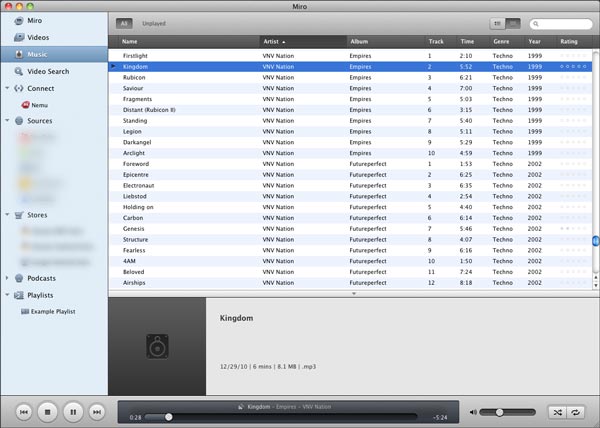The image size is (600, 428).
Task: Click the Stores shopping cart icon
Action: click(x=19, y=215)
